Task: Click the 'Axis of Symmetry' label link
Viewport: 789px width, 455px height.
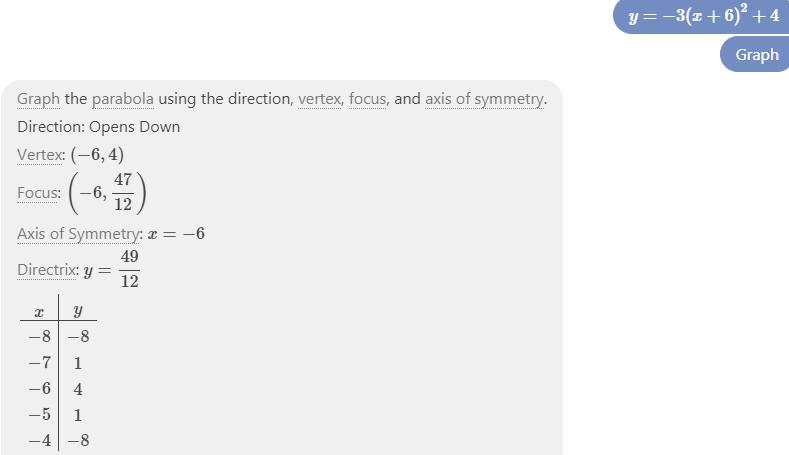Action: pos(80,234)
